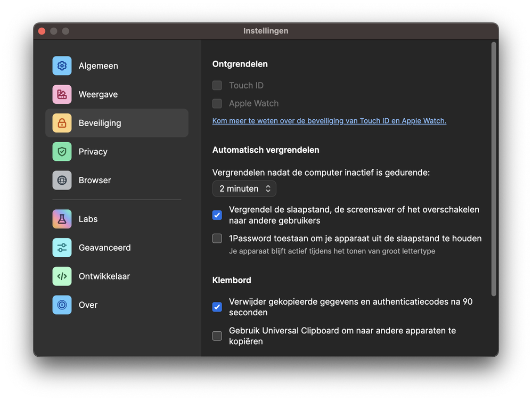Open the 2 minuten dropdown
This screenshot has height=401, width=532.
(244, 189)
